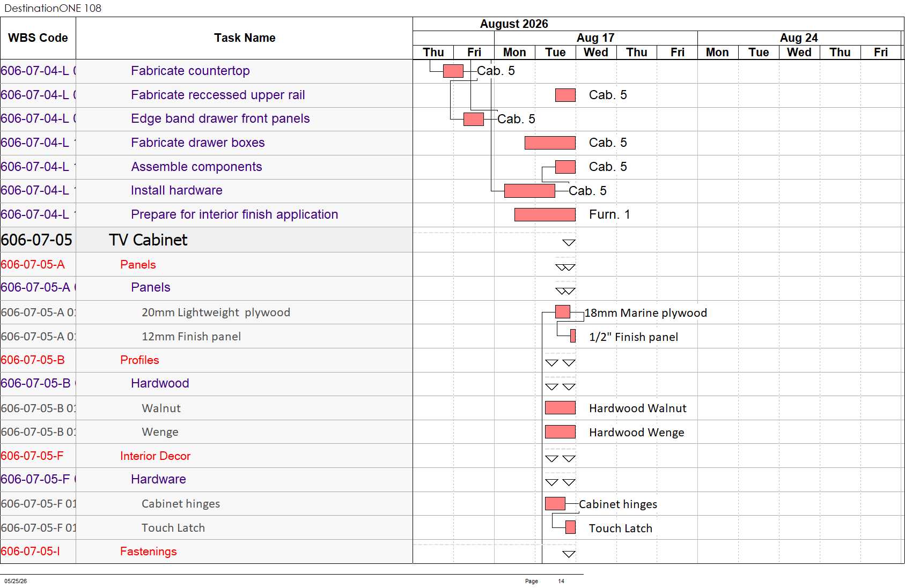Click the Touch Latch Gantt bar
905x588 pixels.
571,527
